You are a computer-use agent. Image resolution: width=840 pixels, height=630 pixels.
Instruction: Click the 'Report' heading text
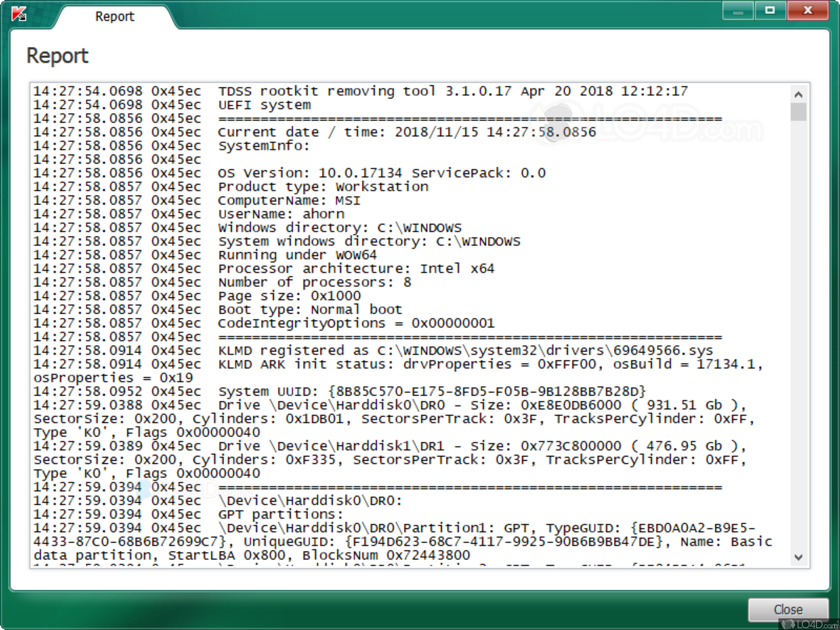(58, 56)
